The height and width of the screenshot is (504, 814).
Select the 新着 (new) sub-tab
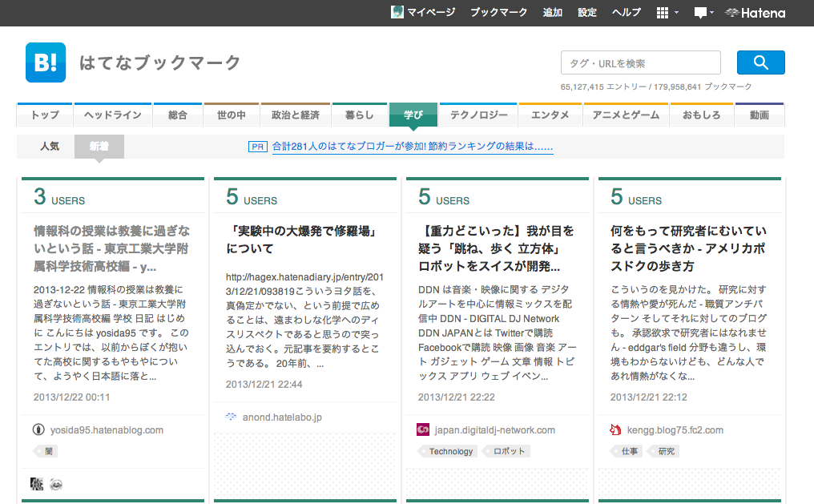click(x=99, y=147)
